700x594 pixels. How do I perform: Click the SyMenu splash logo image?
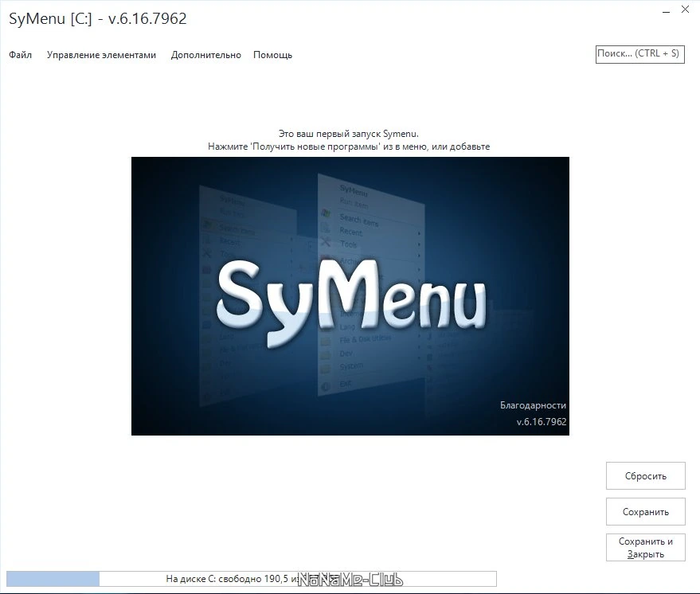(x=350, y=296)
